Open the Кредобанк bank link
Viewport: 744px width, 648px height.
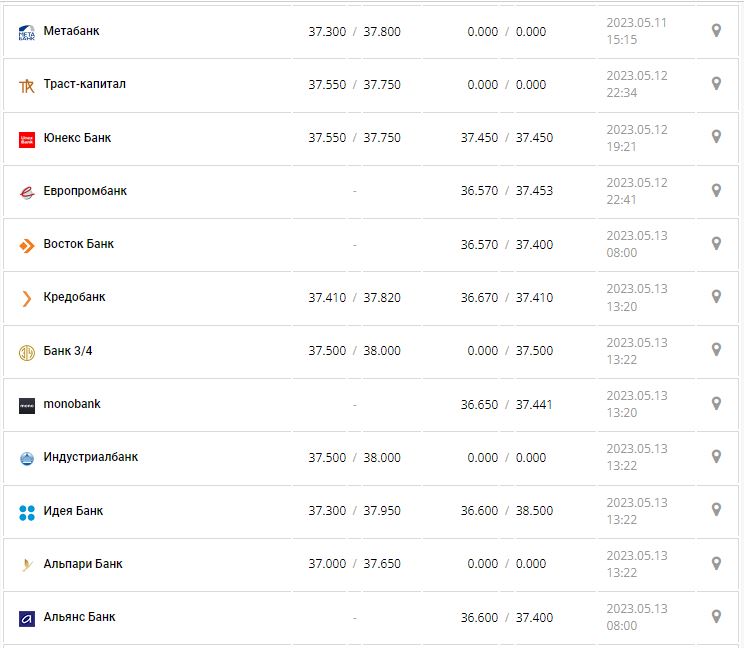[74, 297]
